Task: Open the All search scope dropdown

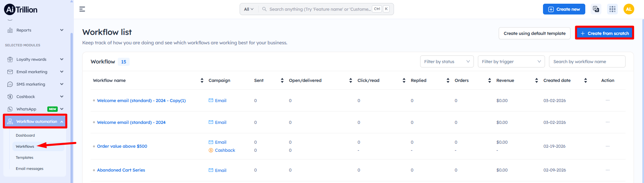Action: [x=249, y=9]
